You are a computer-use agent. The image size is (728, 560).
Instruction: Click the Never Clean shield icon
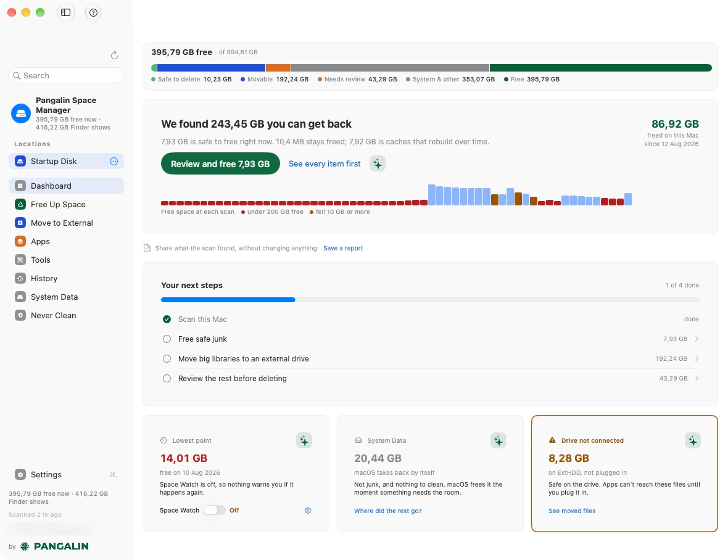[20, 316]
